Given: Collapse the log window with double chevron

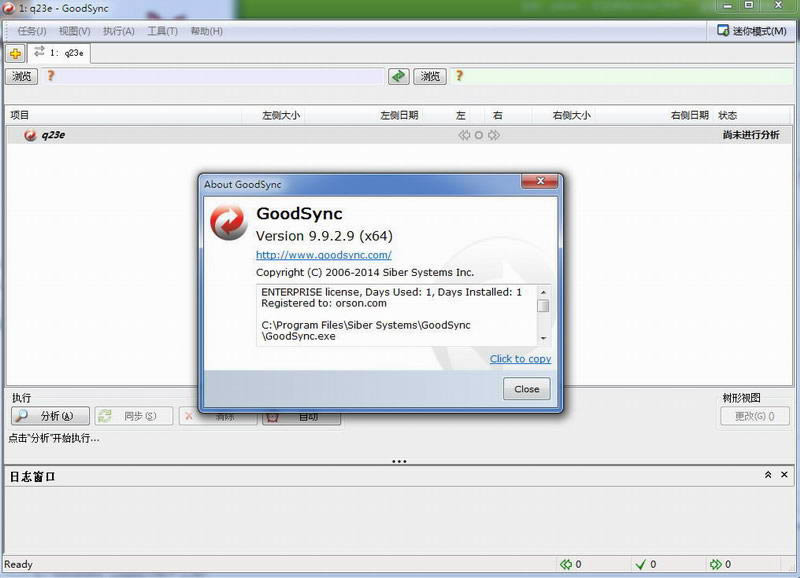Looking at the screenshot, I should (768, 474).
